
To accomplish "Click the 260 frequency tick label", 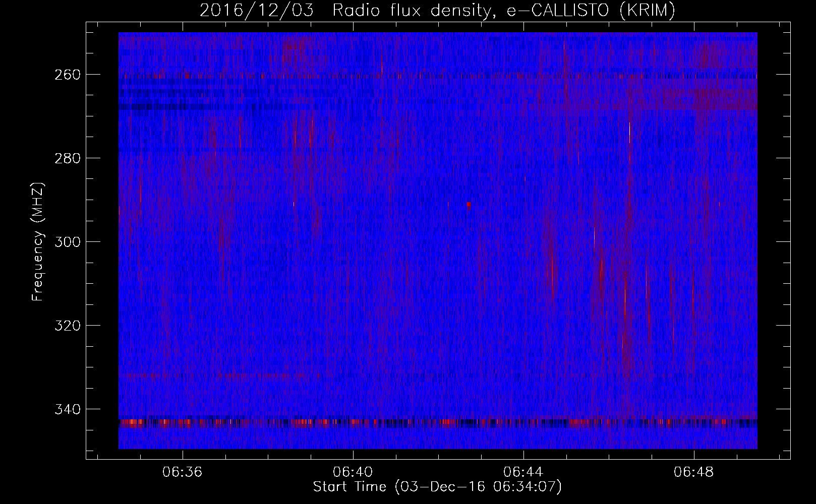I will click(67, 75).
